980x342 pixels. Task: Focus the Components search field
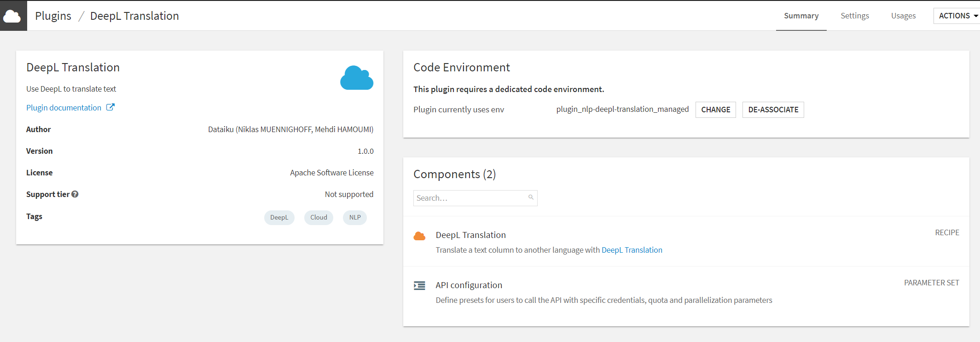(x=470, y=198)
